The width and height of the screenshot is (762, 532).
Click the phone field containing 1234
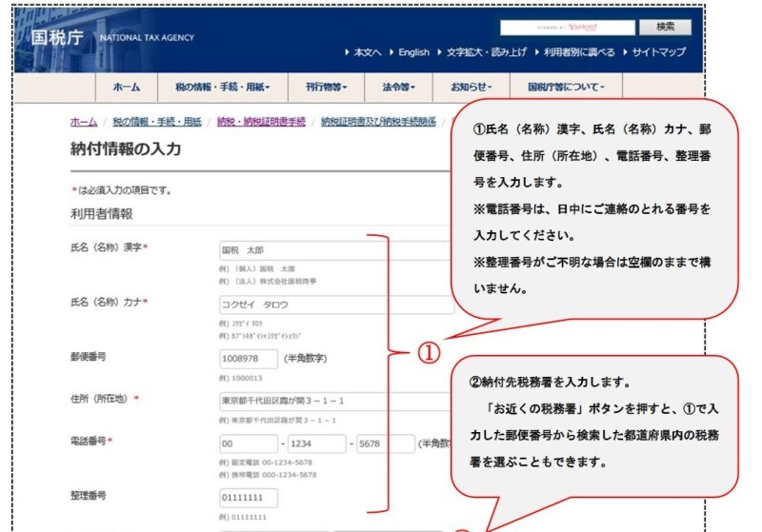pyautogui.click(x=317, y=443)
